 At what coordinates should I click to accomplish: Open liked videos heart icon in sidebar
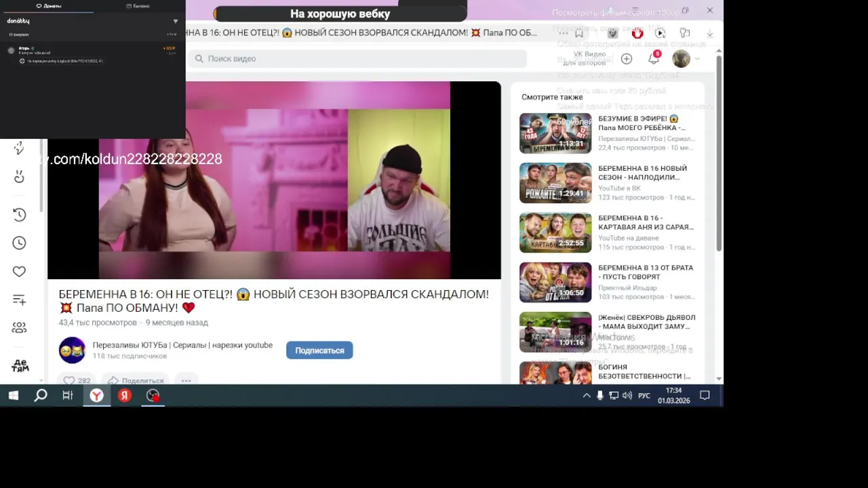tap(19, 271)
